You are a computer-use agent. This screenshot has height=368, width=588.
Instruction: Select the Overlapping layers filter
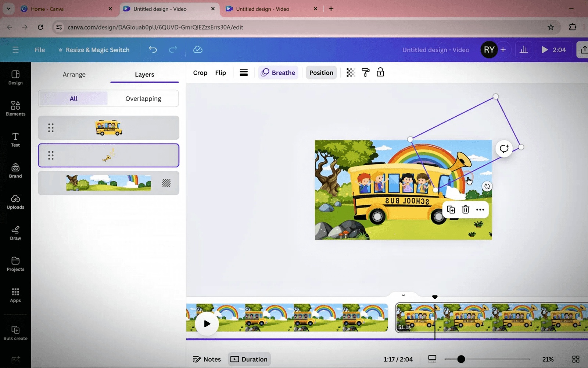click(143, 99)
